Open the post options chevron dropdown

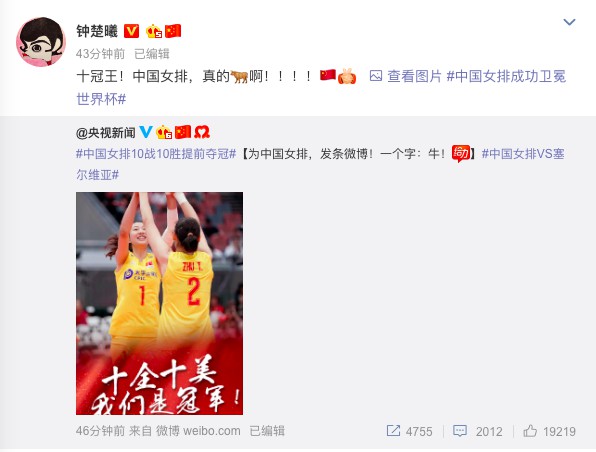(x=569, y=22)
